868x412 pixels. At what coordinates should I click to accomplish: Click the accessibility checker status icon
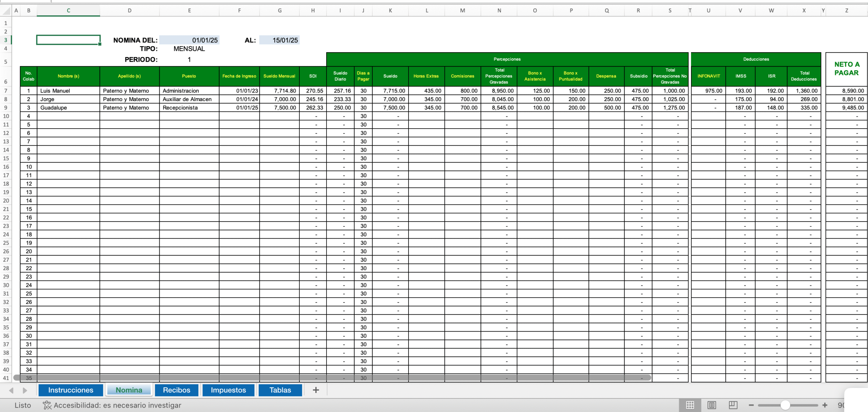(47, 405)
